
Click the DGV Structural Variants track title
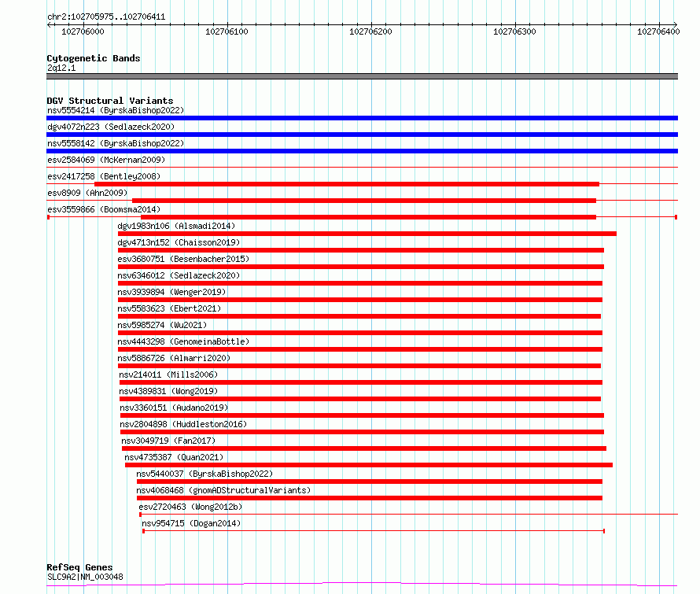coord(110,101)
